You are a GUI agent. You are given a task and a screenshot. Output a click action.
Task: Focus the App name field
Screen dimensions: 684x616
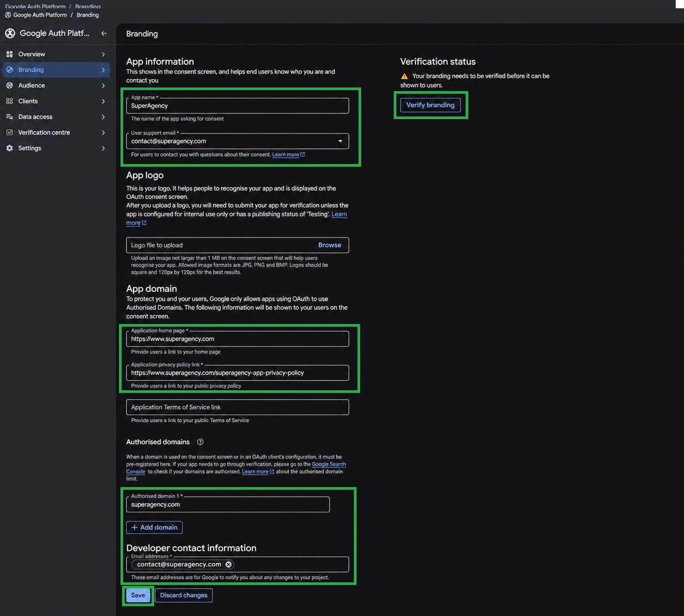(x=237, y=106)
